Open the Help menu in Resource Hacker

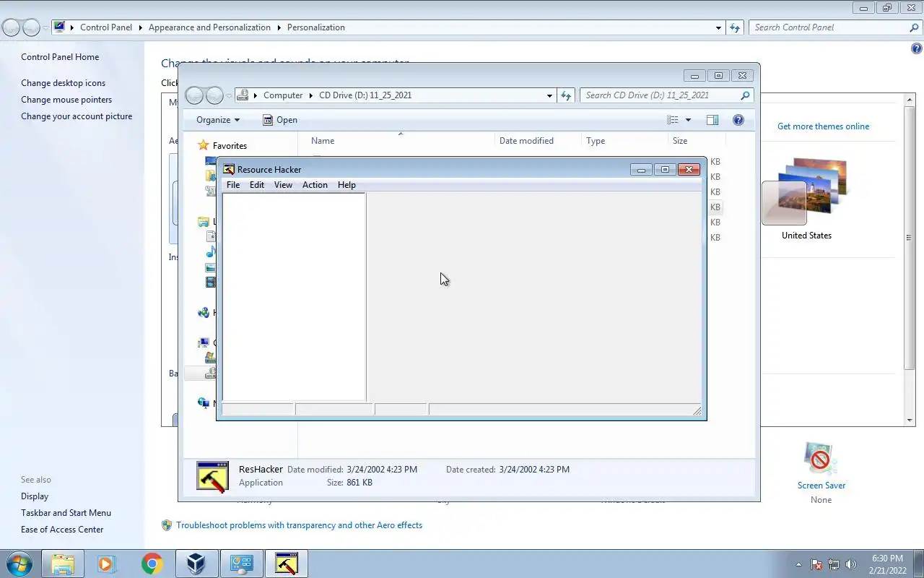tap(346, 185)
